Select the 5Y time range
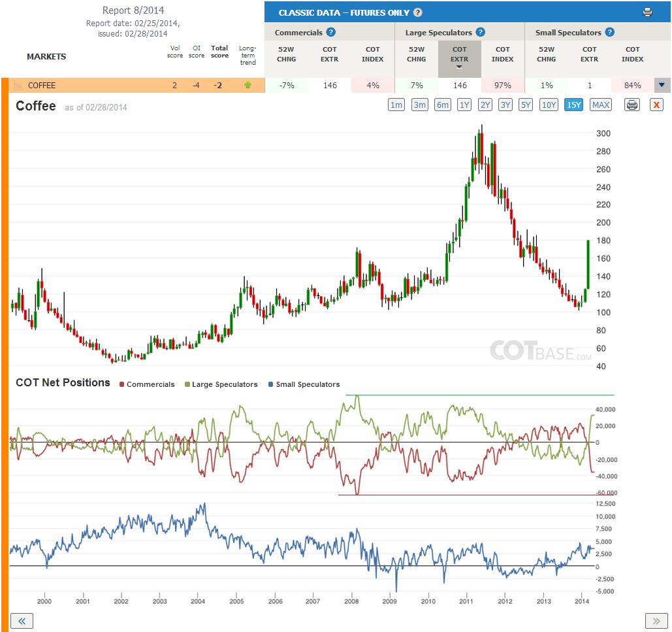 coord(526,105)
